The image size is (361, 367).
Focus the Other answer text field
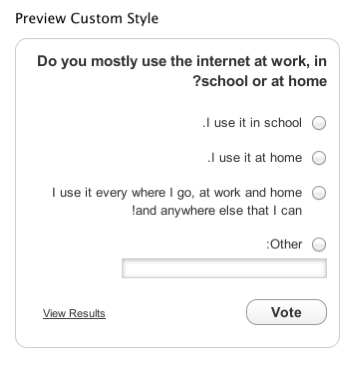tap(224, 268)
